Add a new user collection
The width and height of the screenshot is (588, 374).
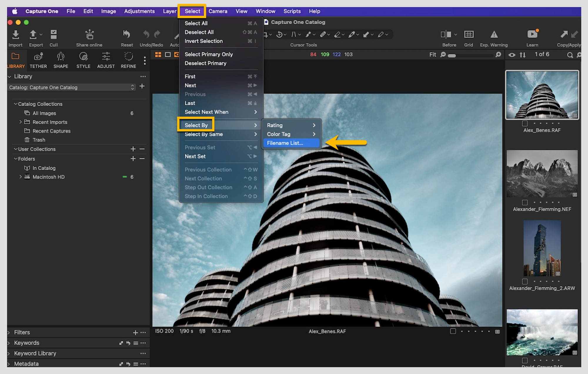pyautogui.click(x=133, y=149)
